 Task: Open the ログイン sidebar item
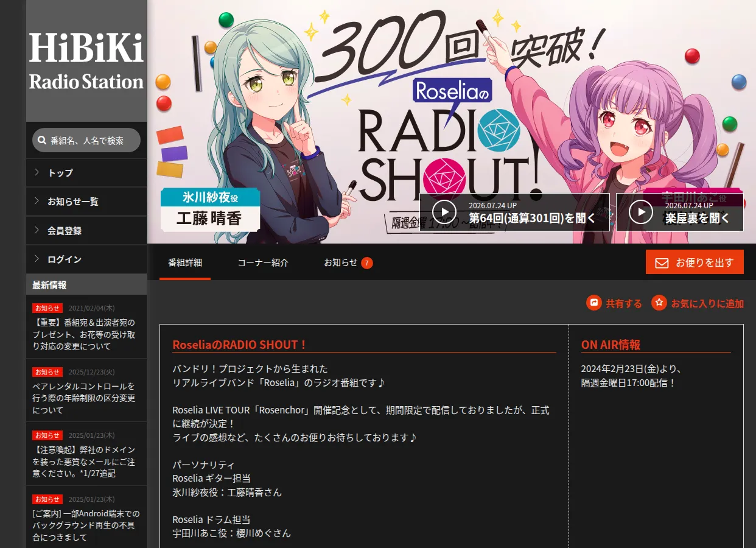pos(86,259)
